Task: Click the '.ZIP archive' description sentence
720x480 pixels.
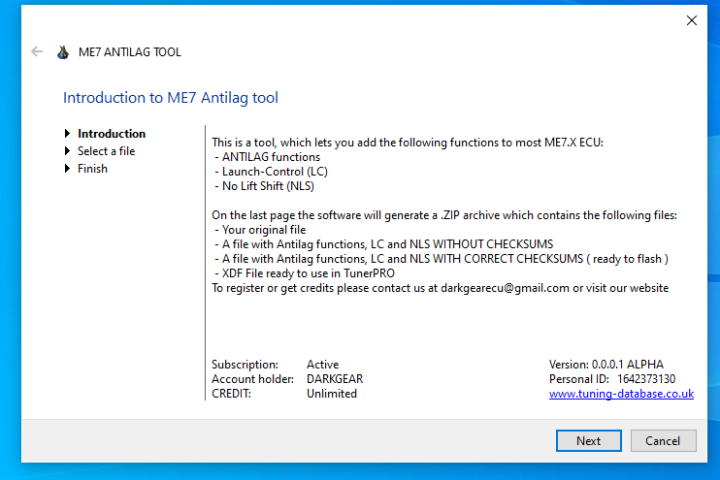Action: (x=444, y=215)
